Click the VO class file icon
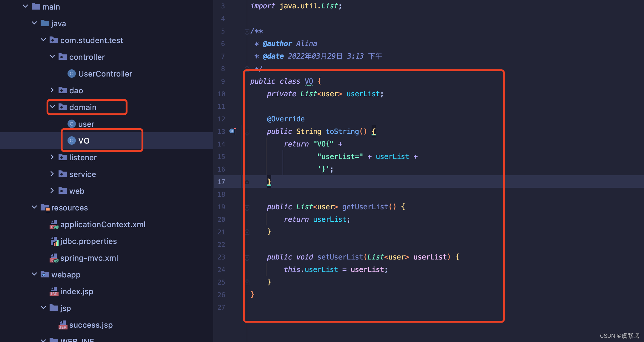644x342 pixels. click(72, 141)
